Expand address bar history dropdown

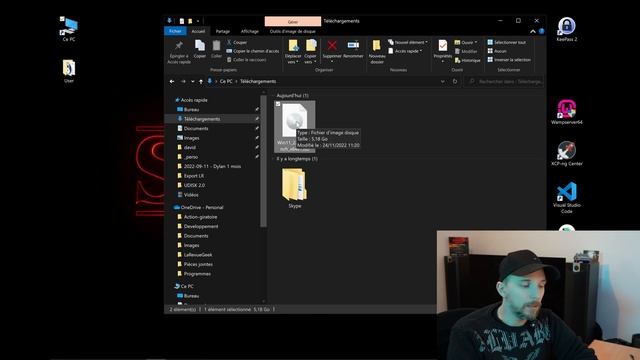point(442,81)
